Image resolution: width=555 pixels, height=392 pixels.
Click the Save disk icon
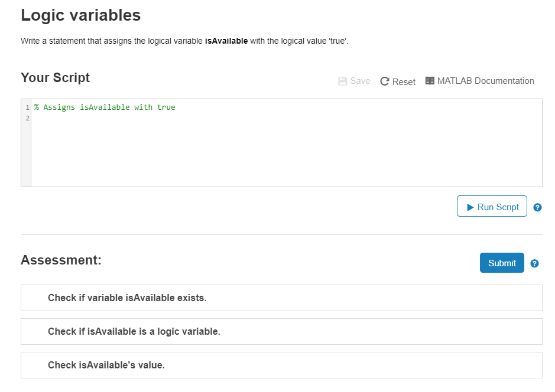click(x=342, y=80)
